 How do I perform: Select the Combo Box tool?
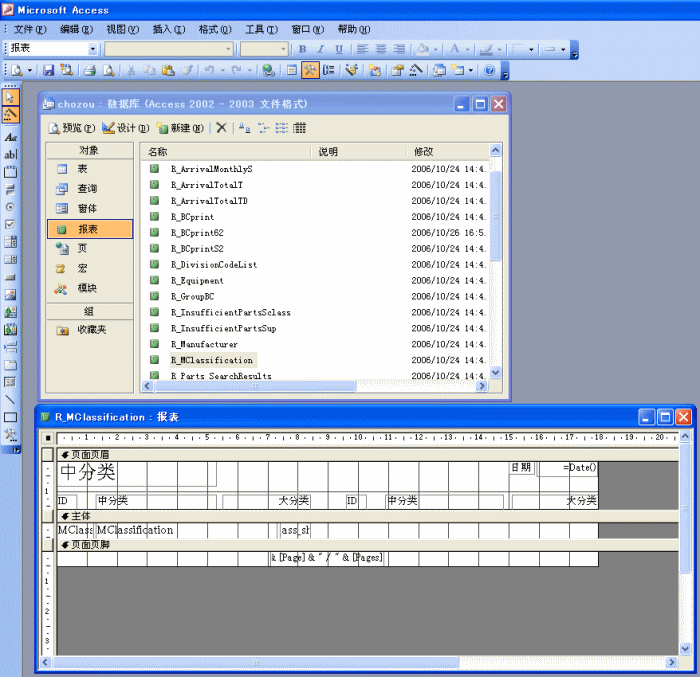click(10, 242)
